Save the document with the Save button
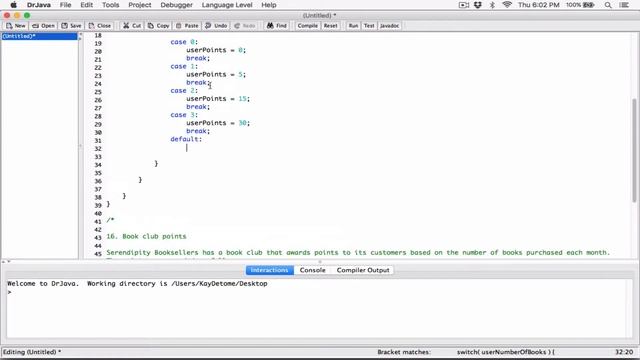The image size is (640, 360). coord(71,26)
